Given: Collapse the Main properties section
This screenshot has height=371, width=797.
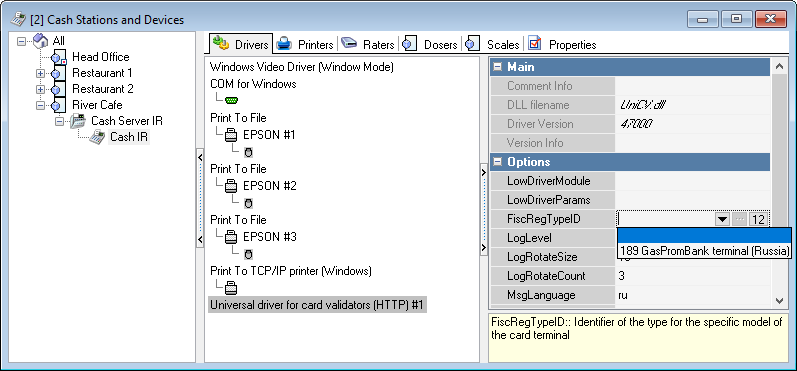Looking at the screenshot, I should 498,67.
